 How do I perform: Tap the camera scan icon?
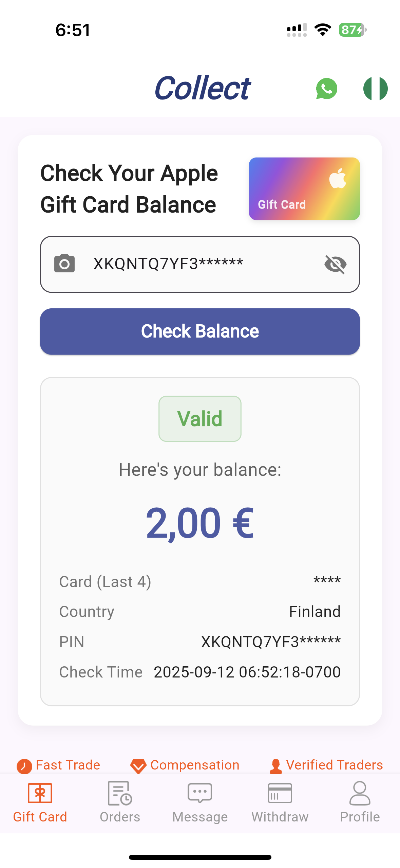64,264
